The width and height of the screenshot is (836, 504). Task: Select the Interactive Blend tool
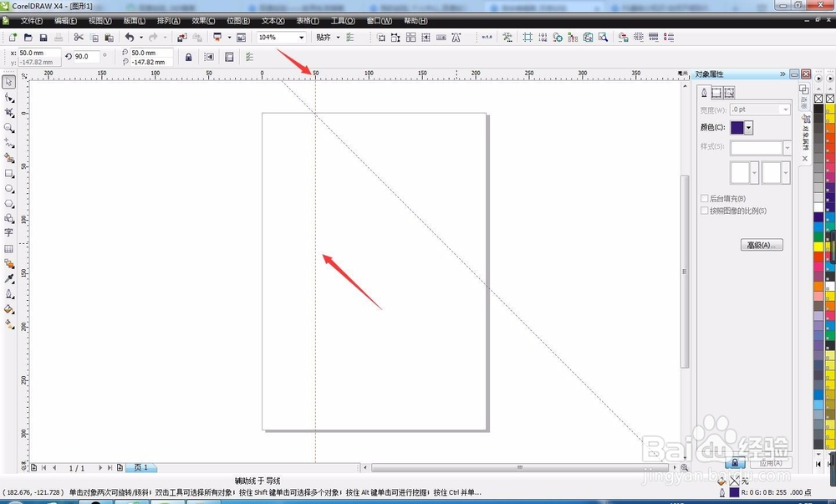pyautogui.click(x=9, y=264)
